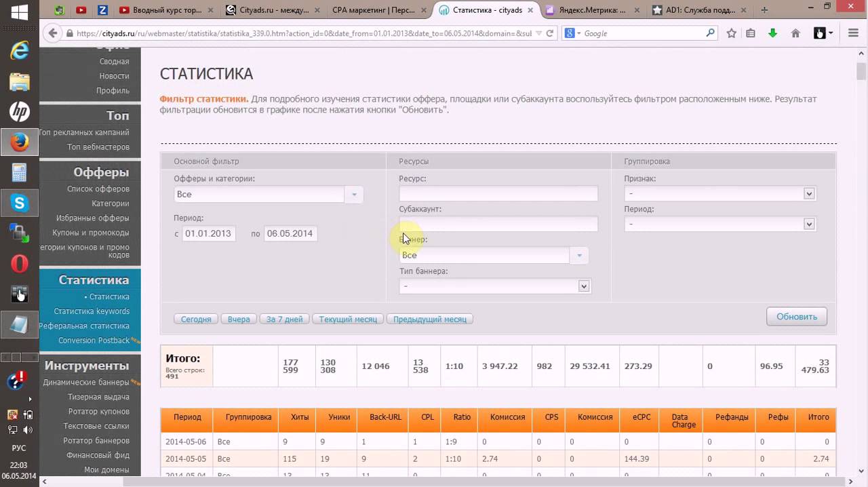Open Динамические баннеры sidebar link
This screenshot has height=487, width=868.
(x=86, y=383)
